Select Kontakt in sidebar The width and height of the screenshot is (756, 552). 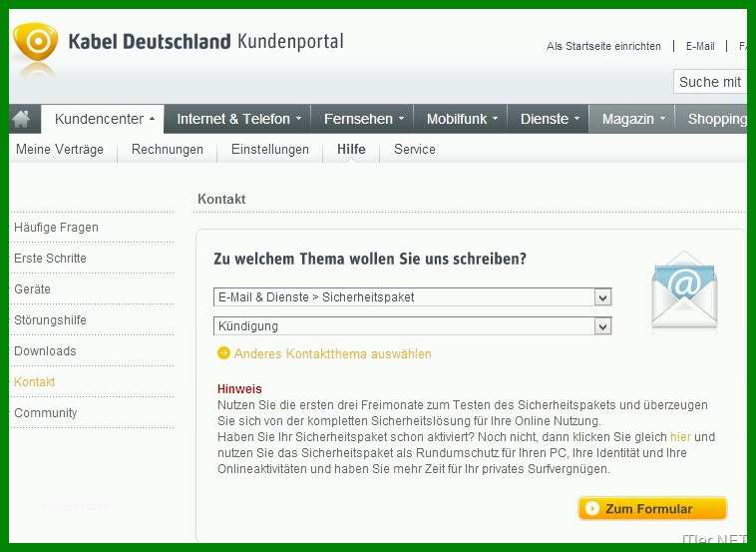tap(34, 381)
